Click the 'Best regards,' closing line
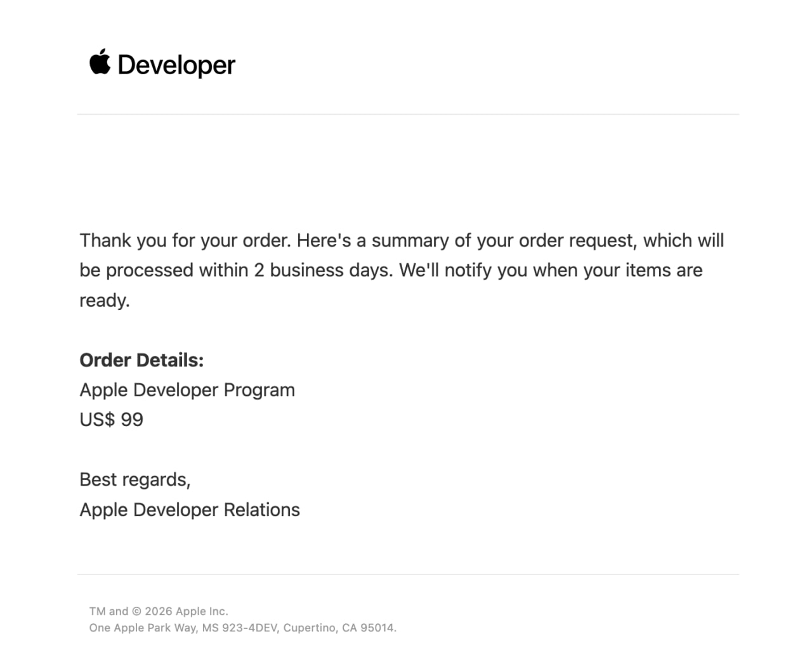 tap(135, 480)
